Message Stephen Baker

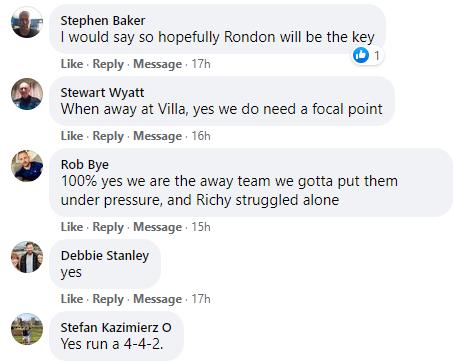[x=158, y=64]
